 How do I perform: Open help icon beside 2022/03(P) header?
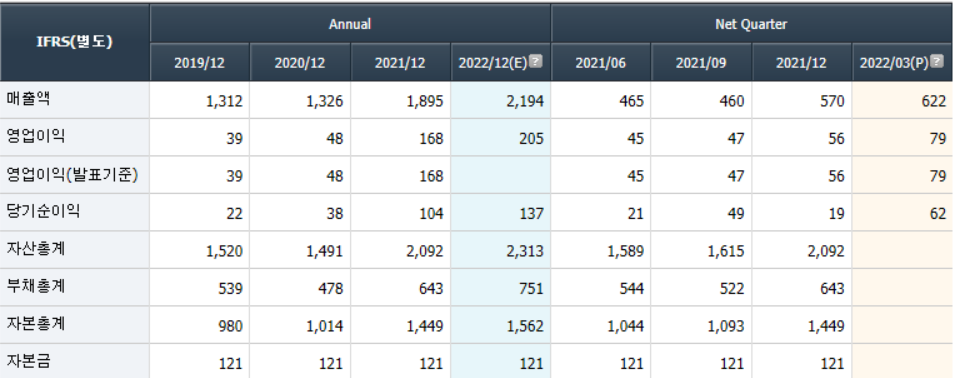tap(938, 61)
